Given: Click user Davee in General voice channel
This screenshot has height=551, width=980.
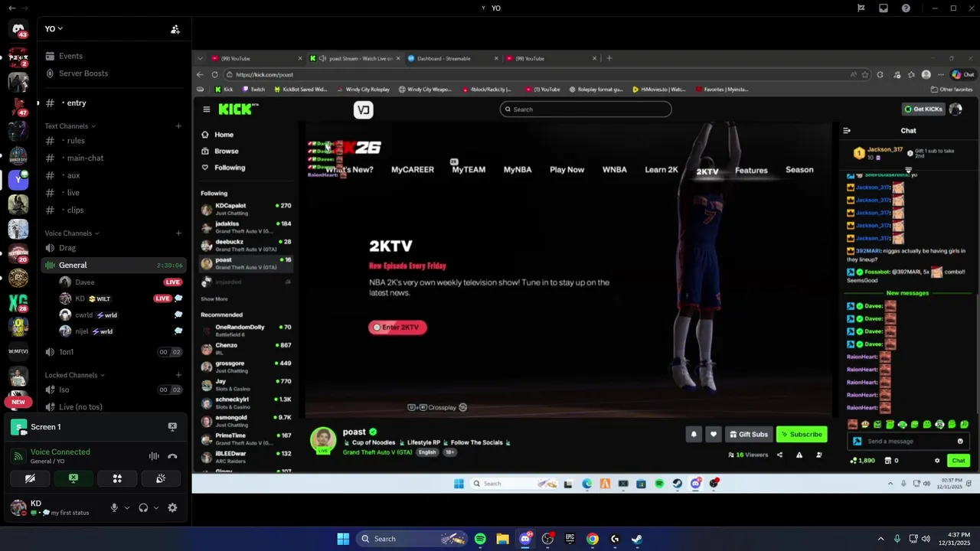Looking at the screenshot, I should tap(85, 282).
